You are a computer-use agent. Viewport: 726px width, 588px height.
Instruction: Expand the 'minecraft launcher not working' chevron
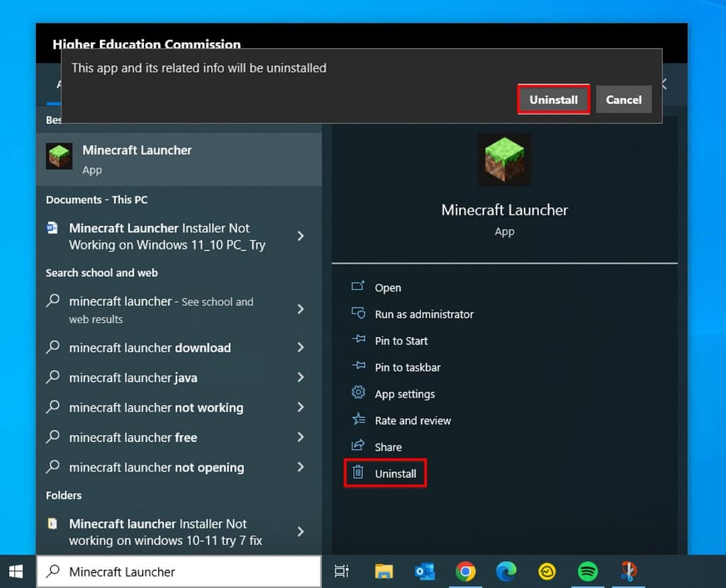coord(301,407)
